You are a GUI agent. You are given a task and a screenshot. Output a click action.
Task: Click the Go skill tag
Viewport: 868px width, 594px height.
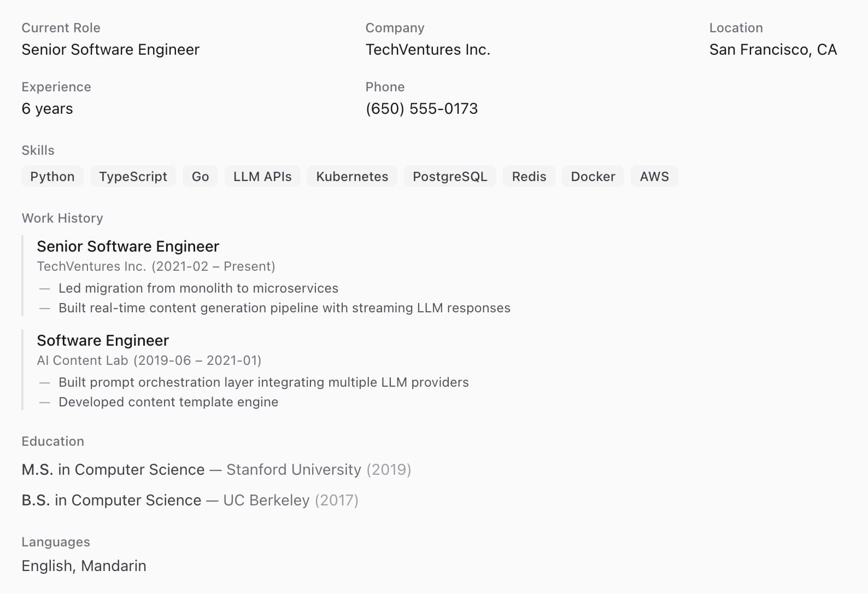point(200,177)
